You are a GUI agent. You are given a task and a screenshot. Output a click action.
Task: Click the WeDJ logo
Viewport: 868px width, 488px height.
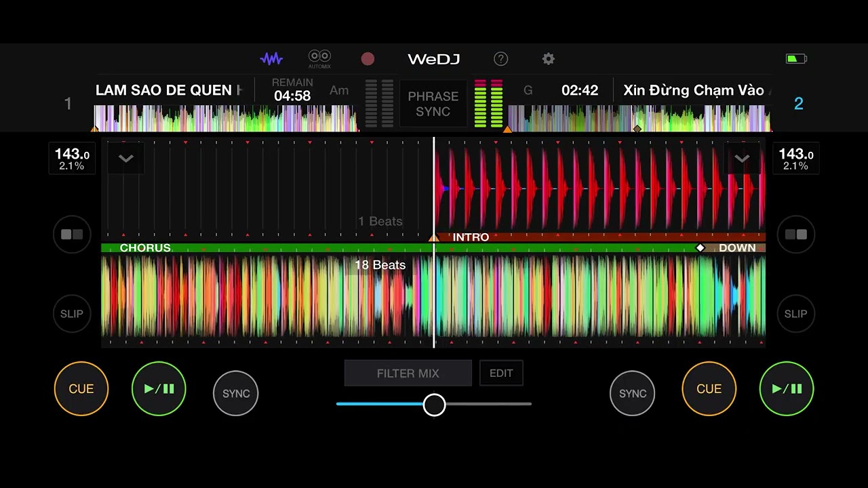click(434, 59)
